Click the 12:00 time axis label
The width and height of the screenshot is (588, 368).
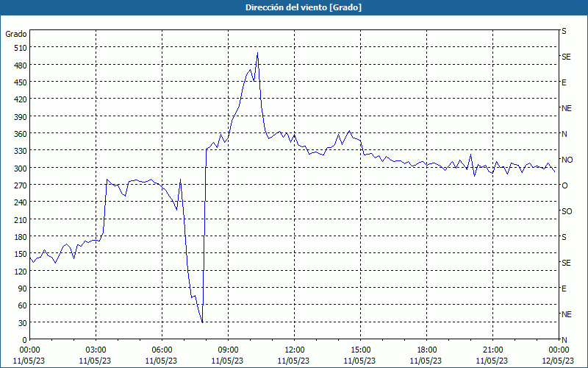tap(295, 350)
